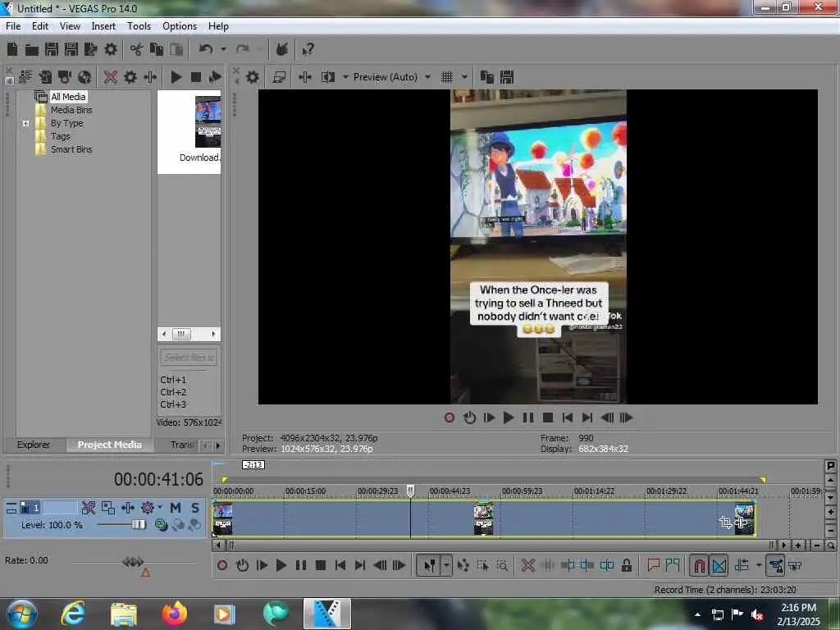Image resolution: width=840 pixels, height=630 pixels.
Task: Open the File menu
Action: (x=13, y=26)
